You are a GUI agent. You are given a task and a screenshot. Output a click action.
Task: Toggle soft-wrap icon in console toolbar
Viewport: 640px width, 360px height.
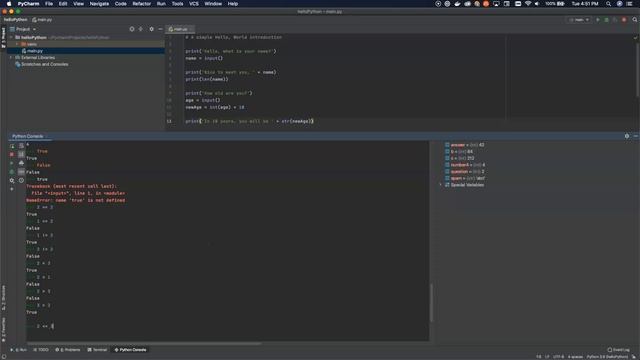click(21, 146)
